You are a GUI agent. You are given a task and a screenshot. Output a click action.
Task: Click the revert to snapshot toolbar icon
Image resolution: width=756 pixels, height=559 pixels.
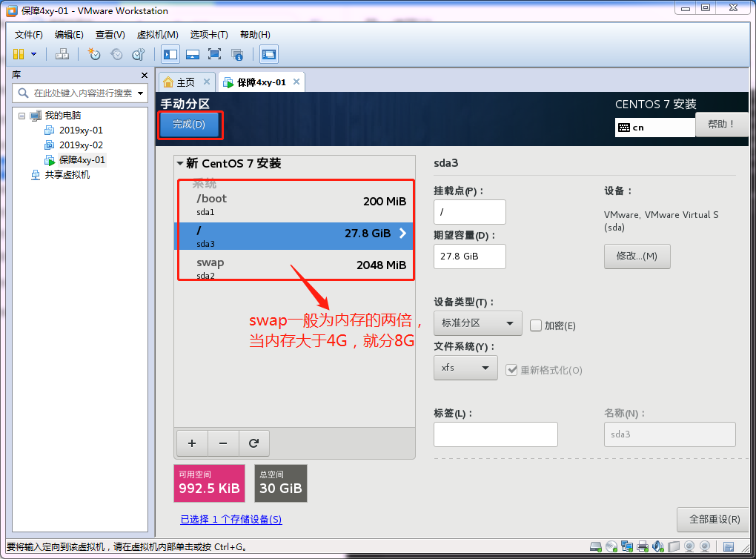[x=116, y=54]
